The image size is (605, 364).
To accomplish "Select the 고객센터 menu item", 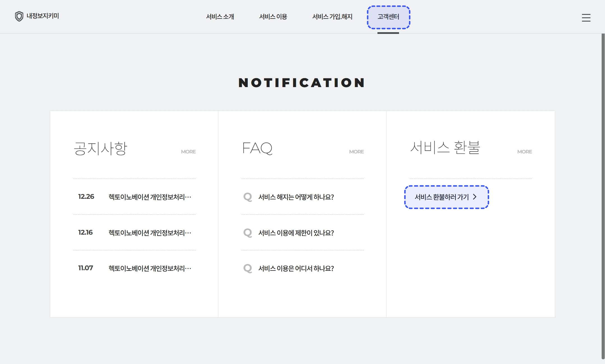I will [388, 17].
